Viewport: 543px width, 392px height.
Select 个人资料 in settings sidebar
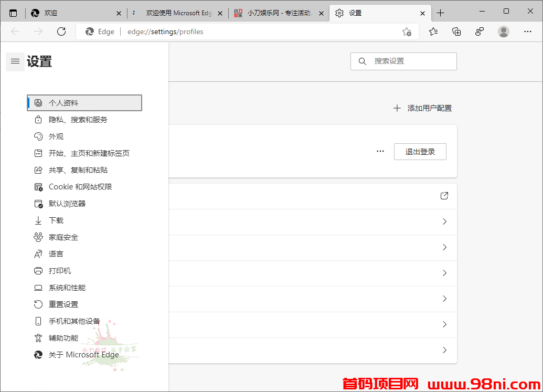pos(84,103)
